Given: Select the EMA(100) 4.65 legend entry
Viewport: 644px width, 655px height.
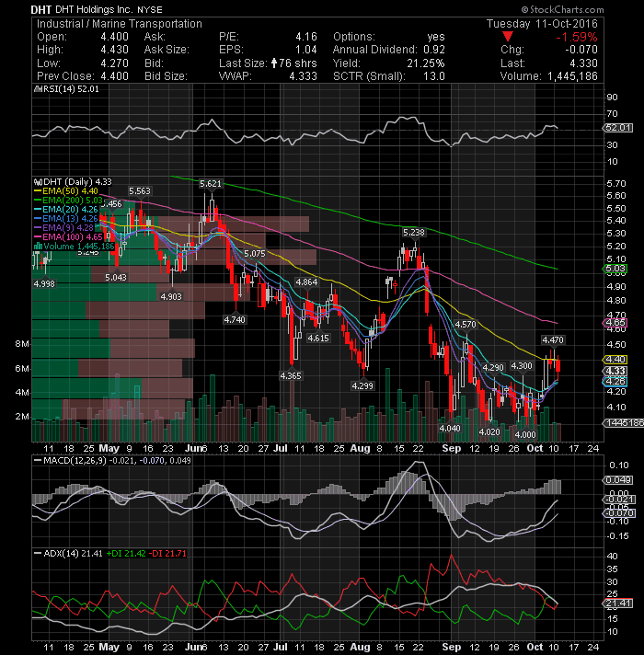Looking at the screenshot, I should (x=68, y=236).
